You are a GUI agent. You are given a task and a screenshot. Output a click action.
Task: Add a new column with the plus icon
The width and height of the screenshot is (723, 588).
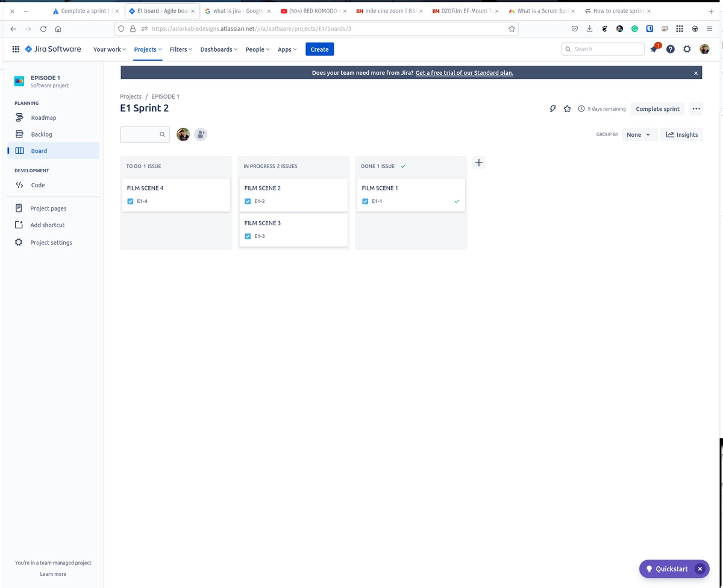click(478, 162)
